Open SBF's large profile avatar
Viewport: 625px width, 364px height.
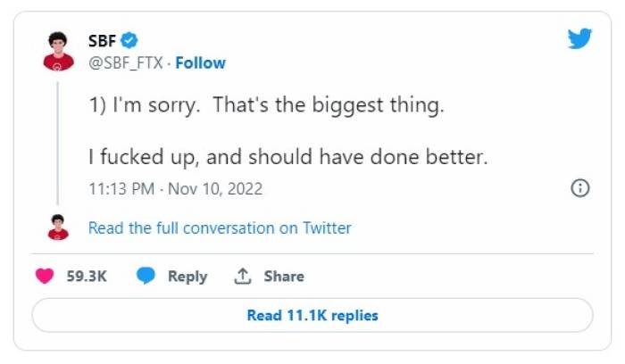[58, 51]
